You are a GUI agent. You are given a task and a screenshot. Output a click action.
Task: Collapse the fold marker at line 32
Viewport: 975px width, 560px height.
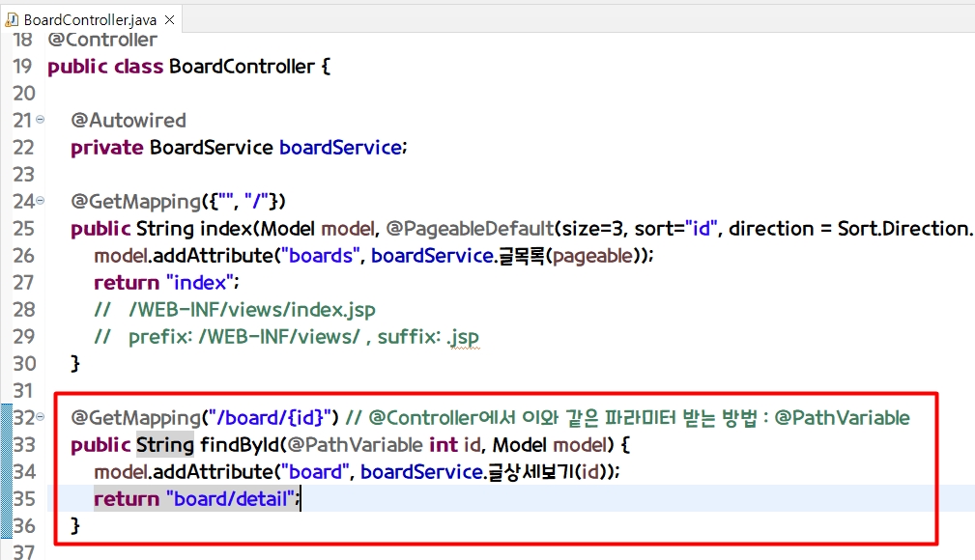[41, 416]
